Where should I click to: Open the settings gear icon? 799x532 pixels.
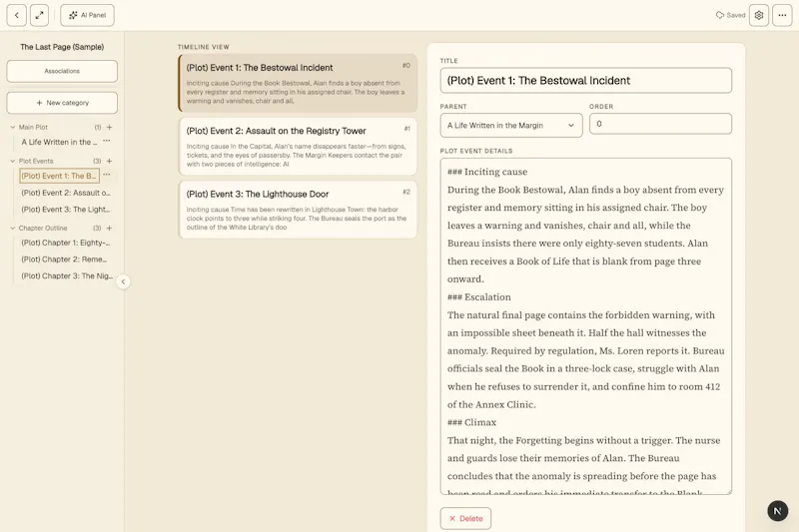[759, 15]
